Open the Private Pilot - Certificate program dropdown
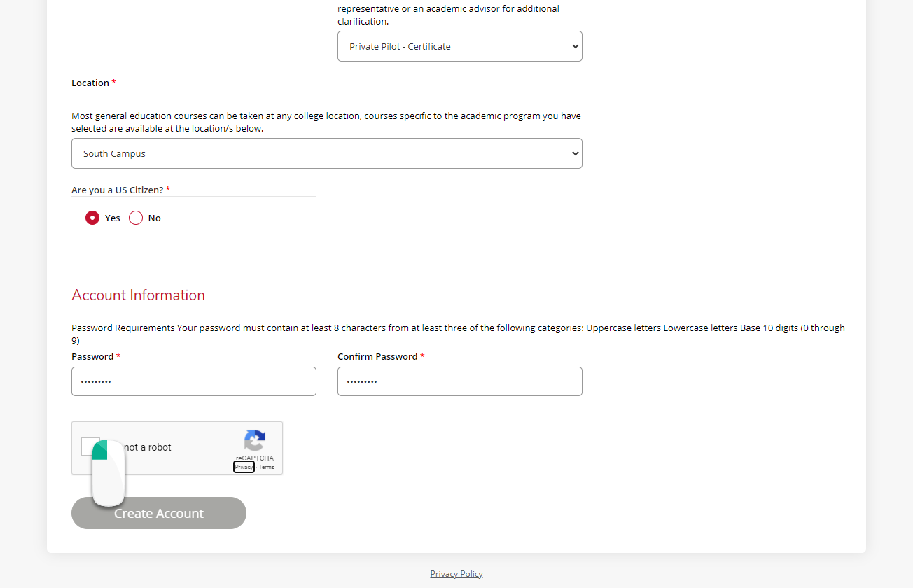Screen dimensions: 913x588 click(x=459, y=45)
